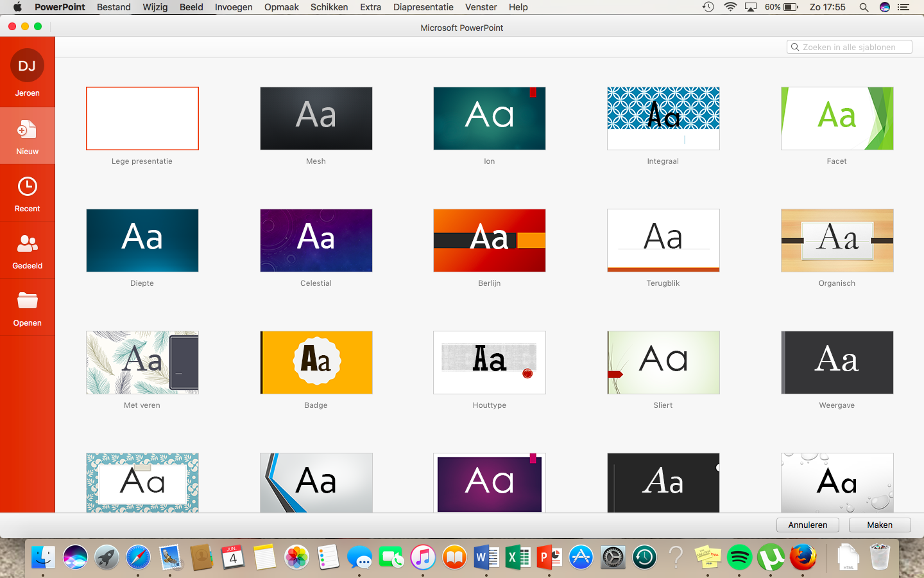The height and width of the screenshot is (578, 924).
Task: Open the Notification Center icon
Action: pyautogui.click(x=903, y=7)
